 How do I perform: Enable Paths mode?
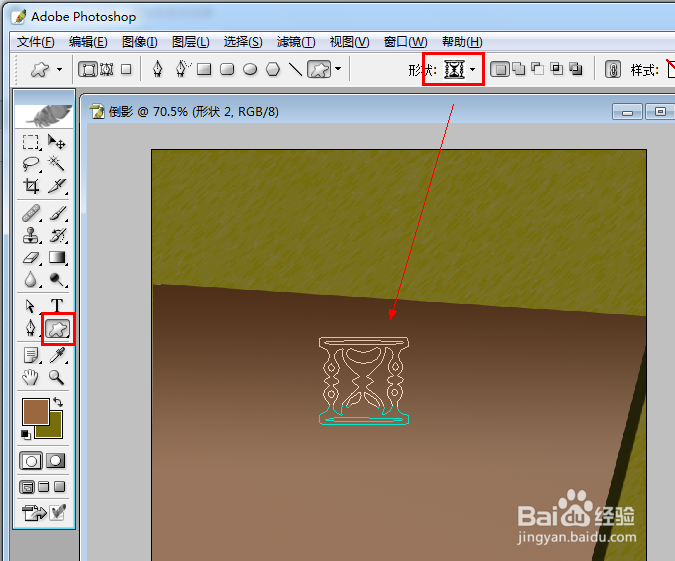(x=107, y=69)
